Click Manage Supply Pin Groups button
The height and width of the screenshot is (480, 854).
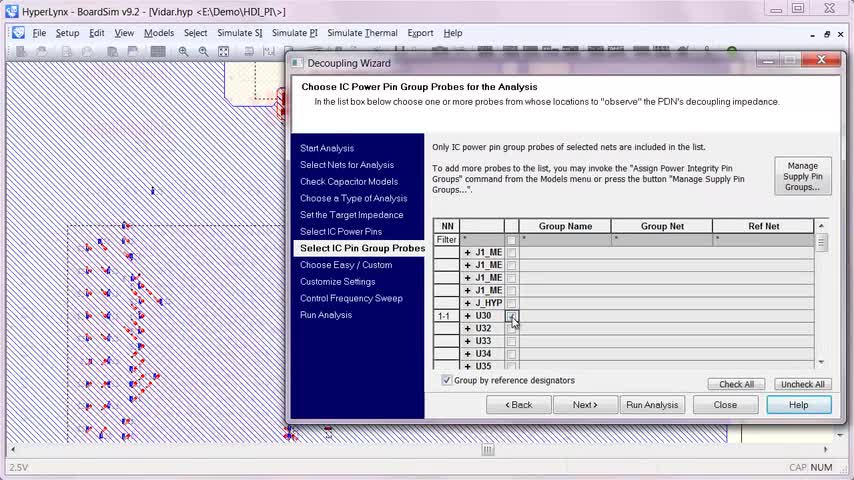[803, 176]
